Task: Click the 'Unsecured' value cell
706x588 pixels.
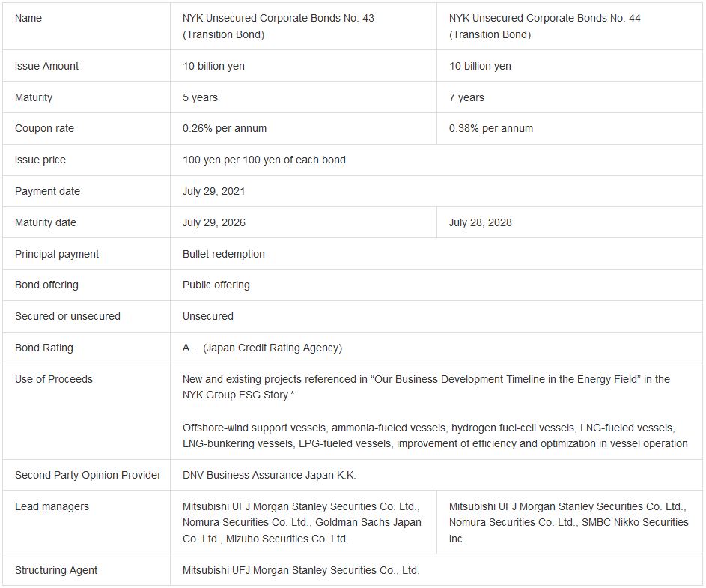Action: (x=207, y=316)
